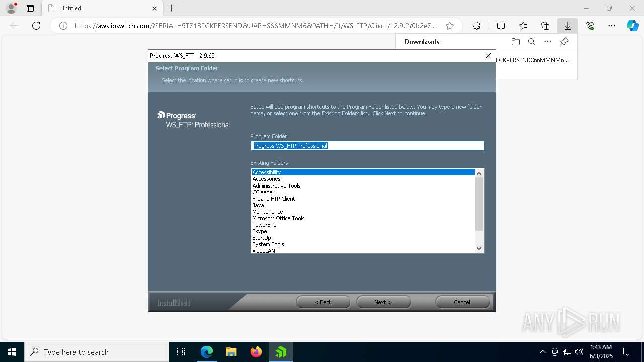Open browser extensions icon
This screenshot has width=644, height=362.
pyautogui.click(x=476, y=26)
